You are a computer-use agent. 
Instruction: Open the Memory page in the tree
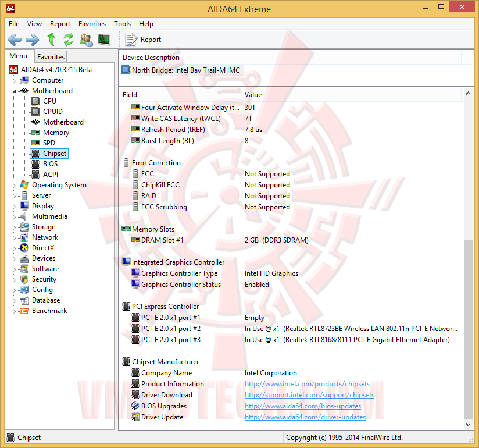[x=56, y=133]
